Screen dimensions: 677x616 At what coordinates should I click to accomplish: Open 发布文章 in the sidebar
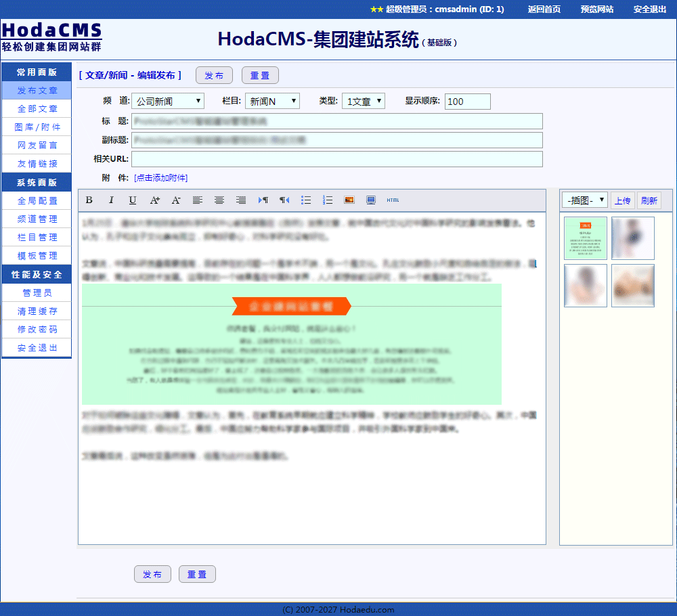point(37,90)
